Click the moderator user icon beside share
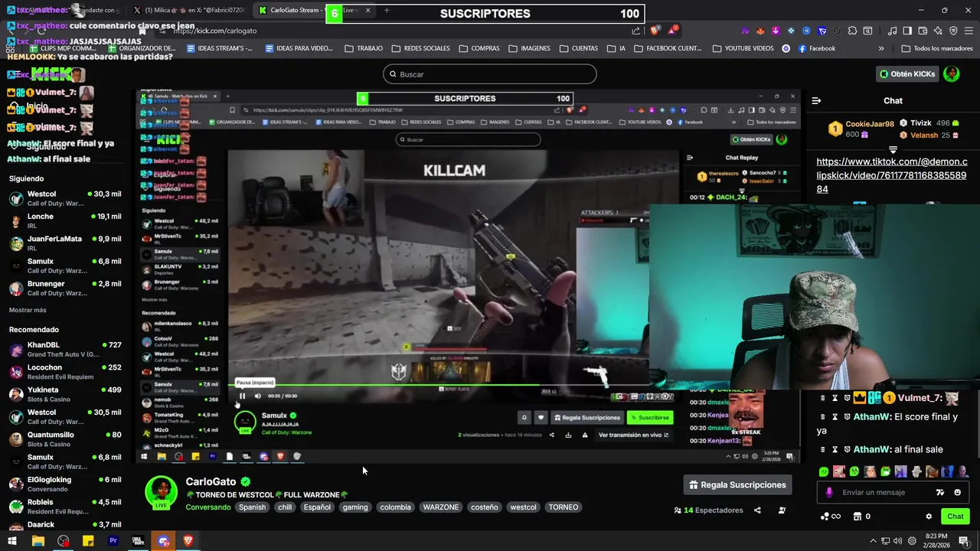 782,510
